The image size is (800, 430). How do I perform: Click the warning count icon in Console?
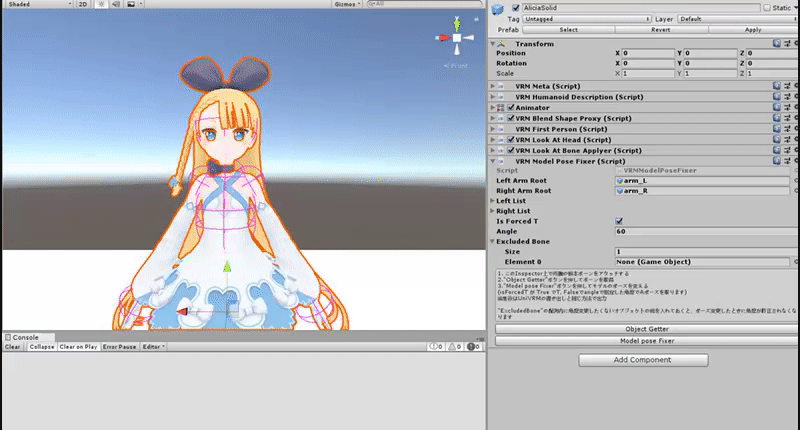coord(454,347)
